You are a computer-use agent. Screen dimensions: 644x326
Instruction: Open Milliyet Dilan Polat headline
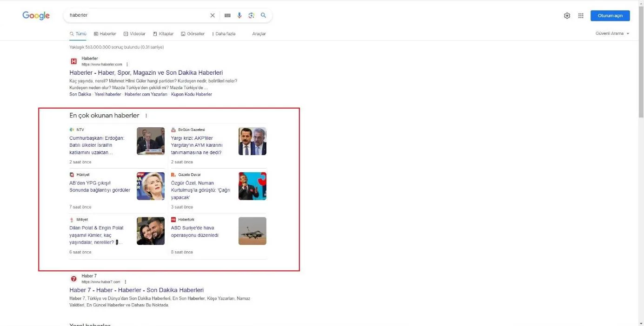(97, 235)
